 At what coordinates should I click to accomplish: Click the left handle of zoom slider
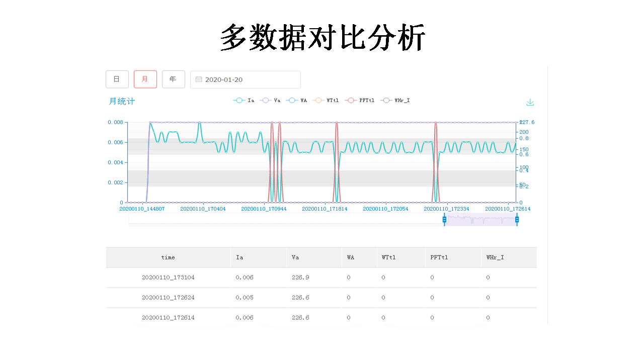pyautogui.click(x=444, y=219)
